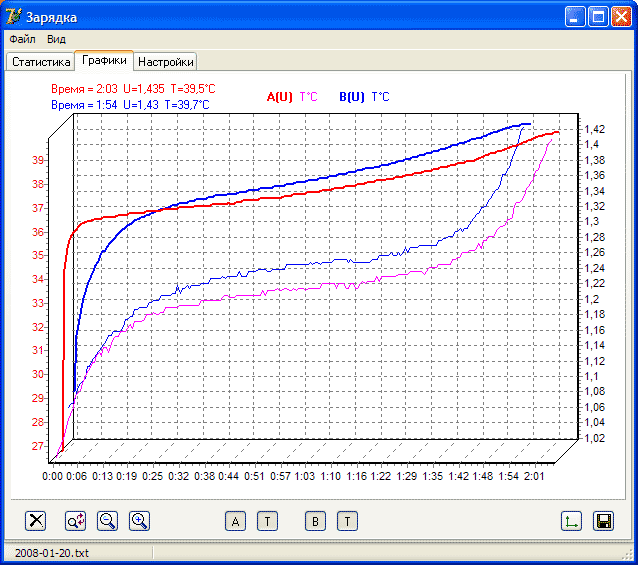Image resolution: width=638 pixels, height=565 pixels.
Task: Toggle channel A temperature curve (first T button)
Action: (267, 520)
